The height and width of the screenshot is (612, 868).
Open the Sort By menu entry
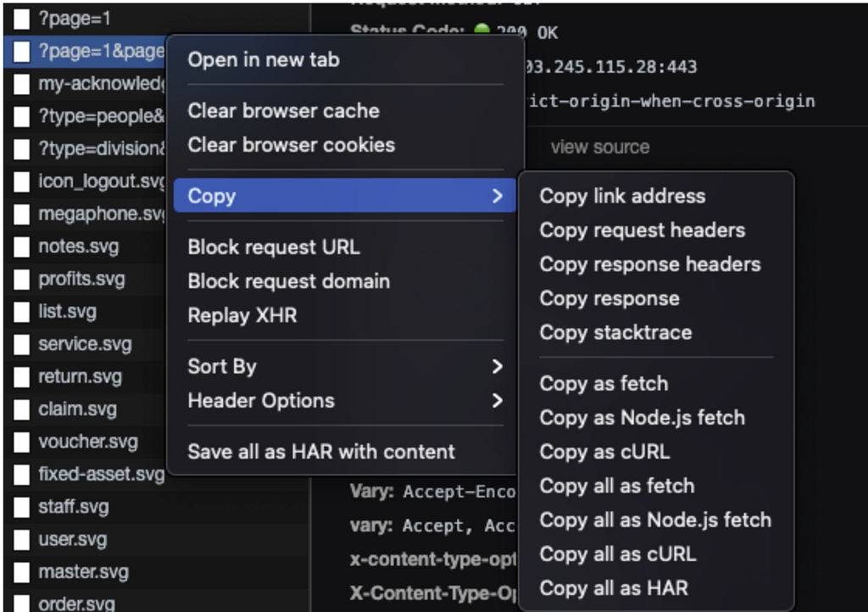coord(344,366)
